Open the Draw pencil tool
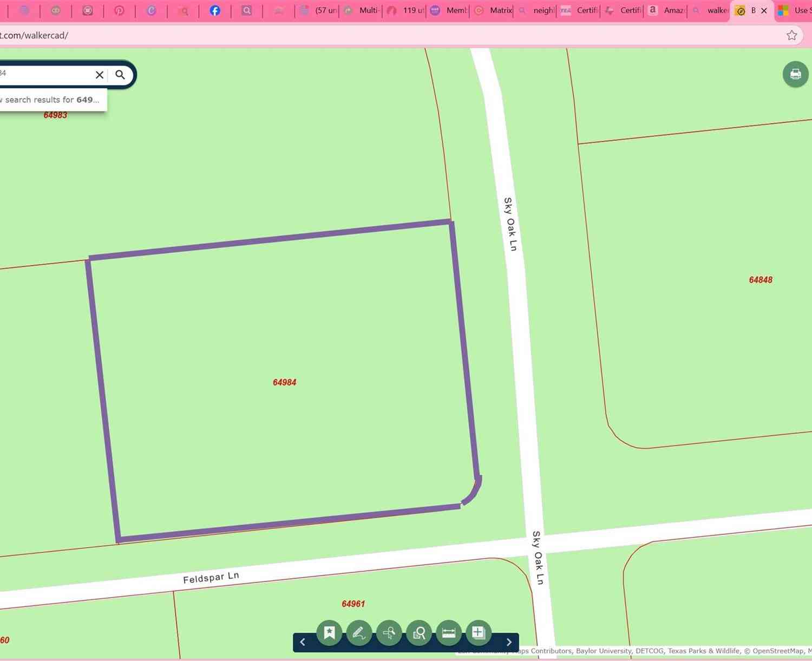 coord(359,633)
